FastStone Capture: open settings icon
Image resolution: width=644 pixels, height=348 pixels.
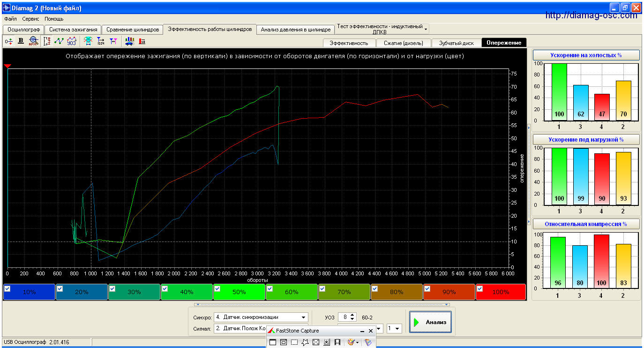pos(368,342)
